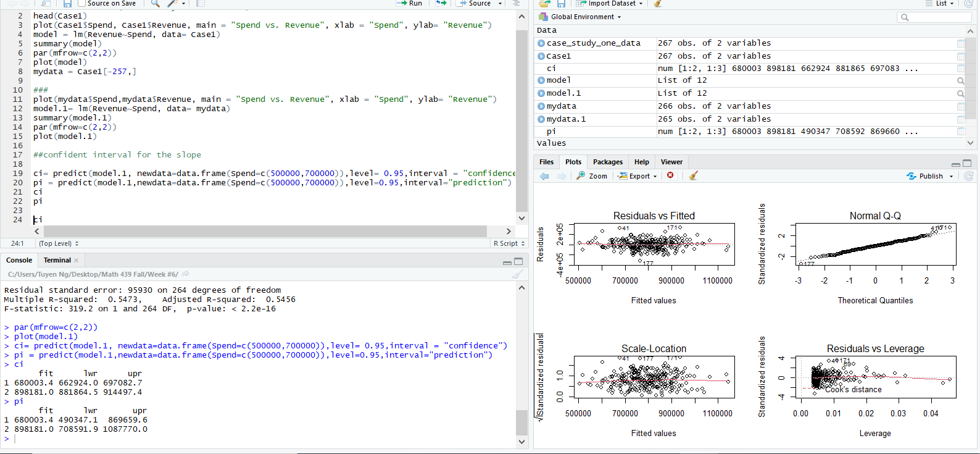Open the Source button dropdown arrow
Screen dimensions: 980x454
pos(500,4)
